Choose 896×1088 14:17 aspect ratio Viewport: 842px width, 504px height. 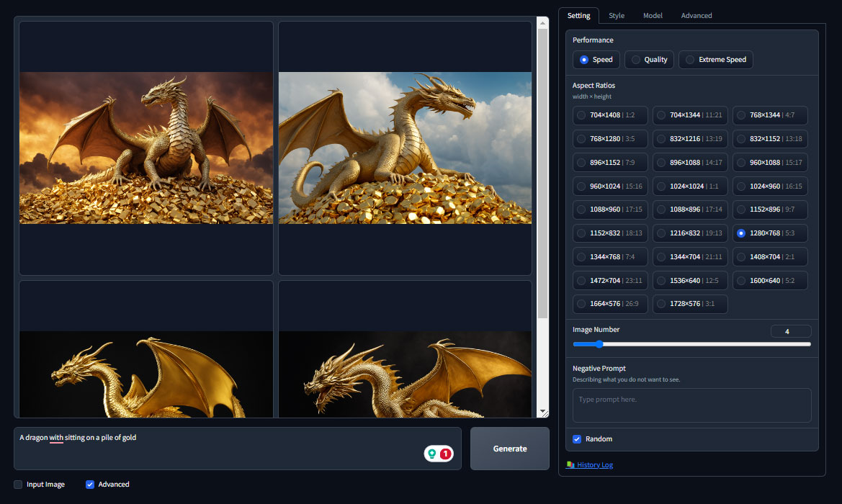690,162
